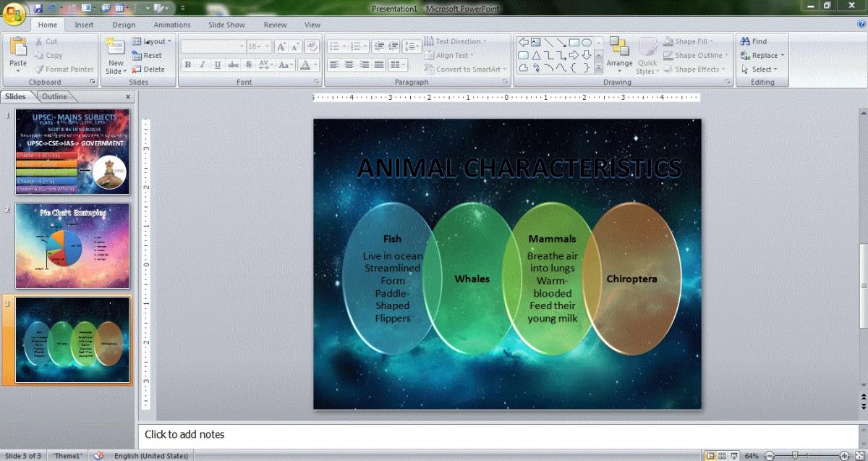Switch to the Outline pane tab
This screenshot has height=461, width=868.
click(x=54, y=96)
